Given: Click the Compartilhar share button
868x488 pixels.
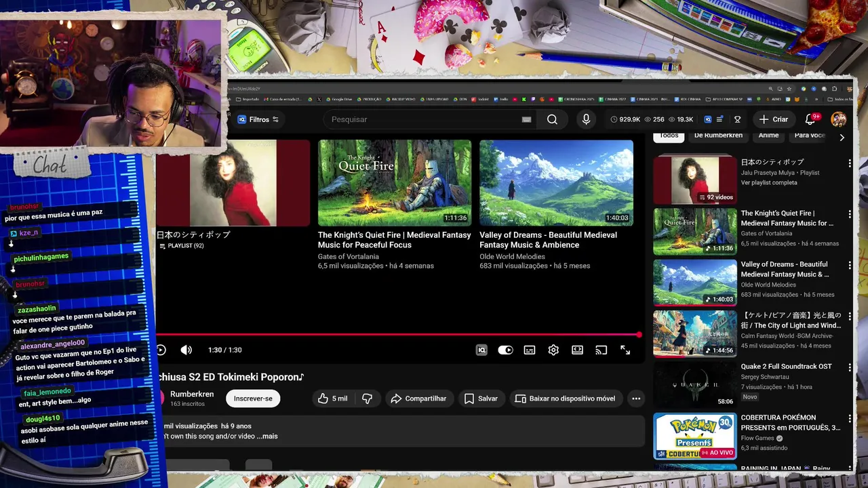Looking at the screenshot, I should [418, 399].
